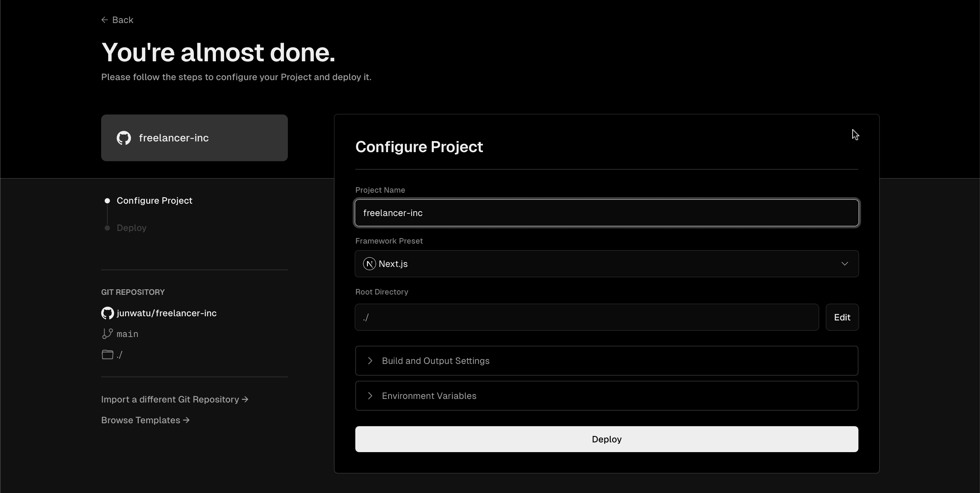
Task: Click the git branch icon next to main
Action: point(107,334)
